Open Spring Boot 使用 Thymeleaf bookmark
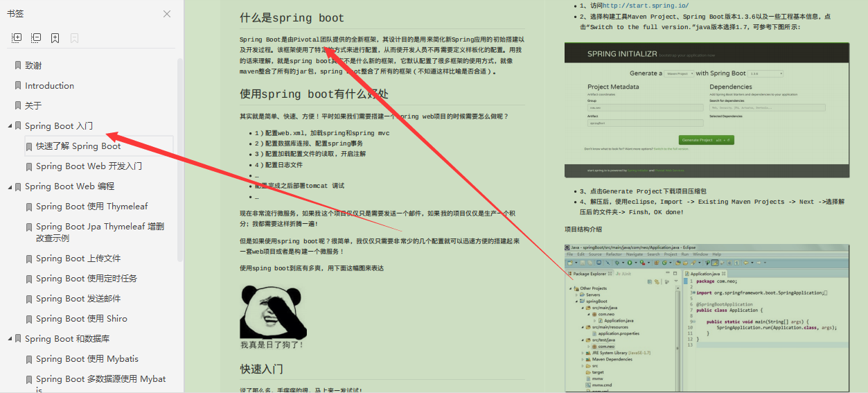Image resolution: width=868 pixels, height=393 pixels. [91, 207]
